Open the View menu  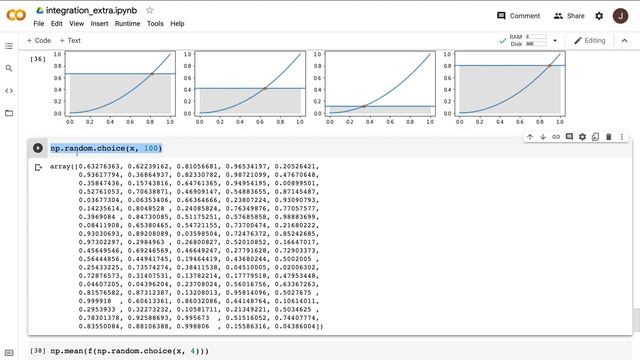[76, 24]
